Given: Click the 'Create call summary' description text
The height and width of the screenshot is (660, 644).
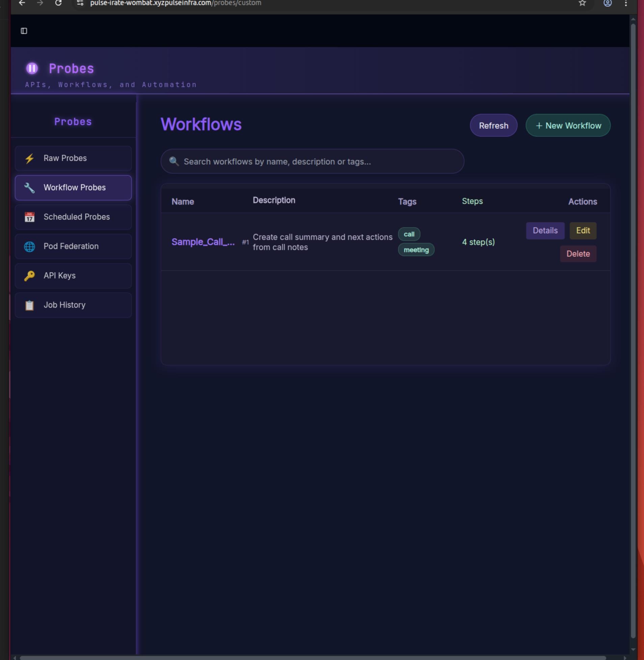Looking at the screenshot, I should pyautogui.click(x=322, y=242).
